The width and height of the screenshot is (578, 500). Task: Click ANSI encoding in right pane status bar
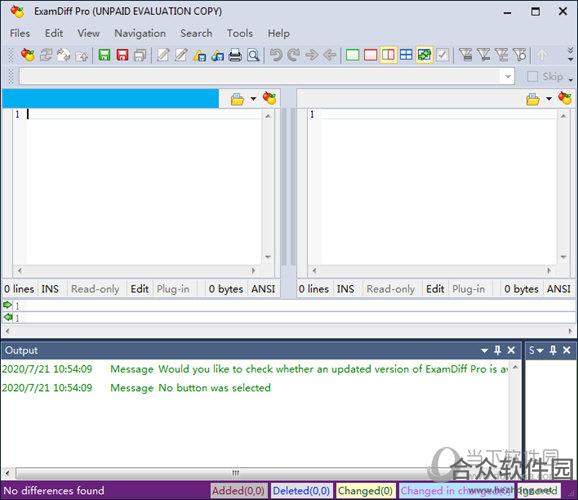click(x=559, y=289)
